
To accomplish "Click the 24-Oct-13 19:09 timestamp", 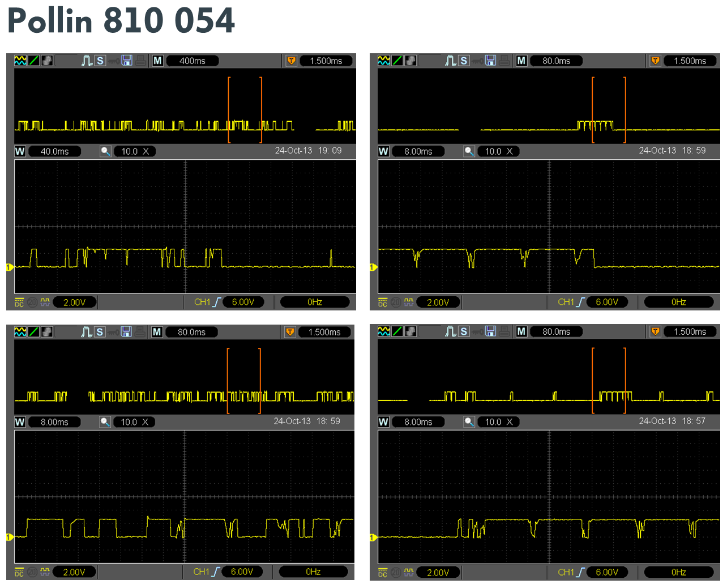I will 309,151.
